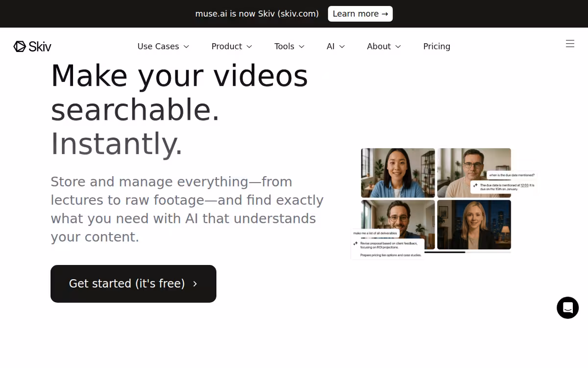The width and height of the screenshot is (588, 368).
Task: Expand the Use Cases menu
Action: click(x=163, y=46)
